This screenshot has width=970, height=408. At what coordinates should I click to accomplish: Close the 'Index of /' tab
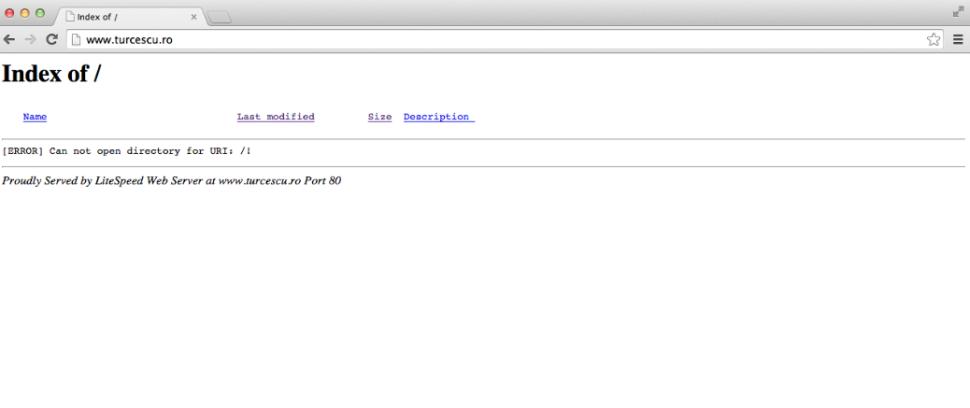coord(194,17)
